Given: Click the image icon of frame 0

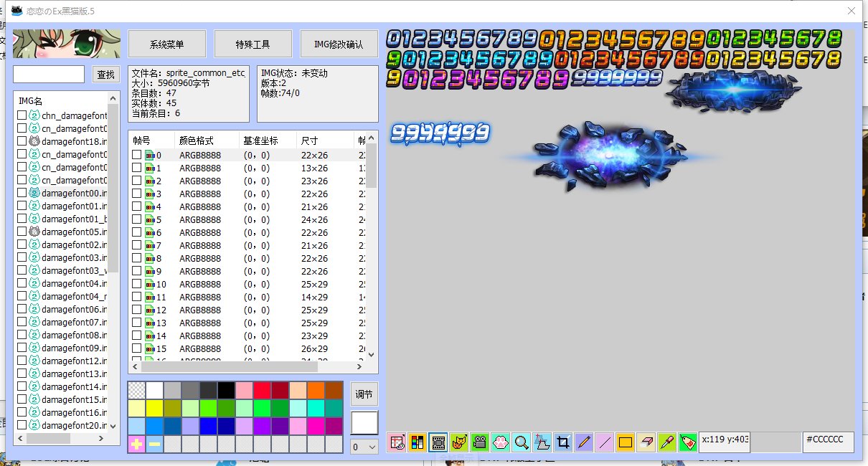Looking at the screenshot, I should (x=150, y=155).
